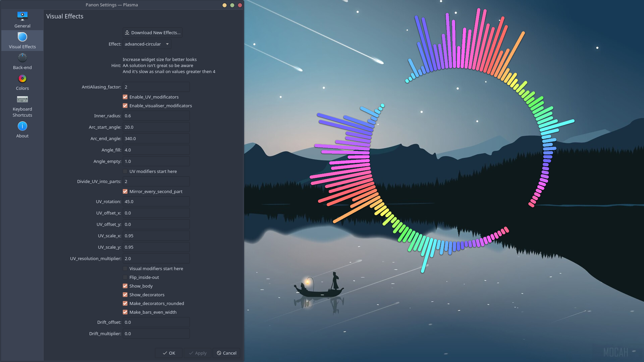The height and width of the screenshot is (362, 644).
Task: Click the Visual Effects page heading
Action: (65, 16)
